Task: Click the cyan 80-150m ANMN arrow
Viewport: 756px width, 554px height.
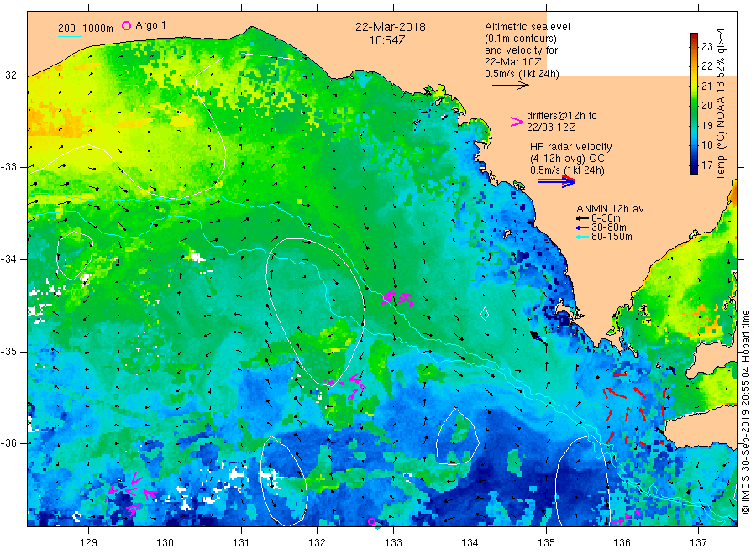Action: (x=582, y=237)
